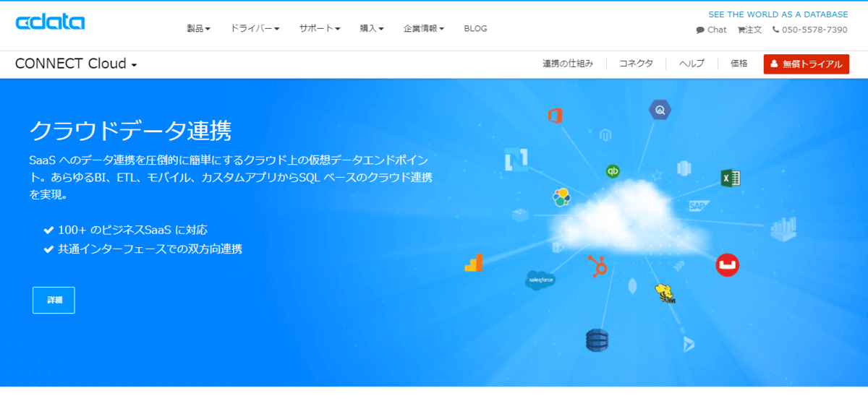
Task: Go to コネクタ tab
Action: point(637,64)
